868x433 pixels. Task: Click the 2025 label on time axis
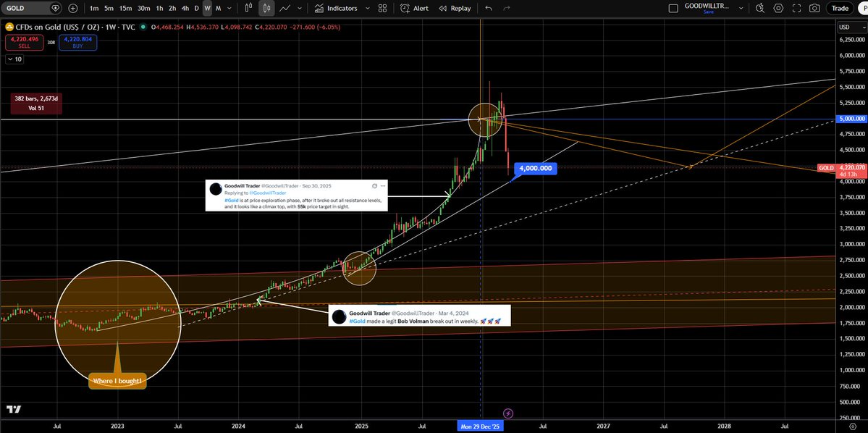[361, 427]
